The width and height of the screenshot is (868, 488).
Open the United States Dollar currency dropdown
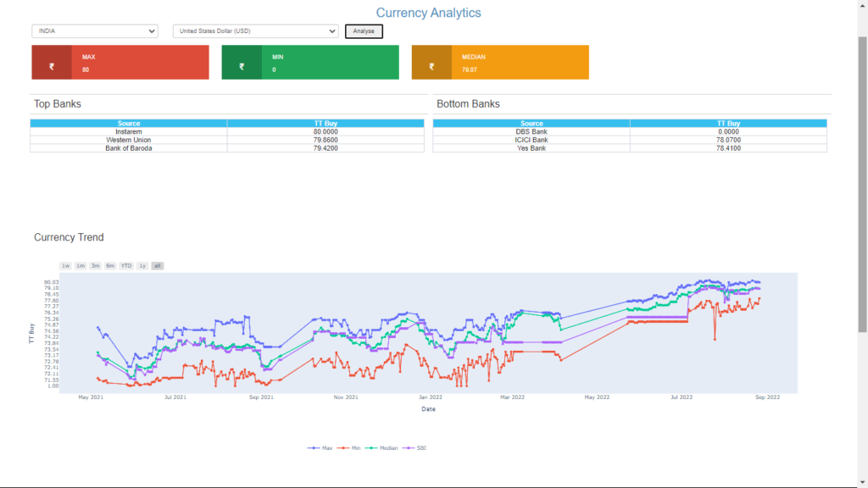coord(255,30)
